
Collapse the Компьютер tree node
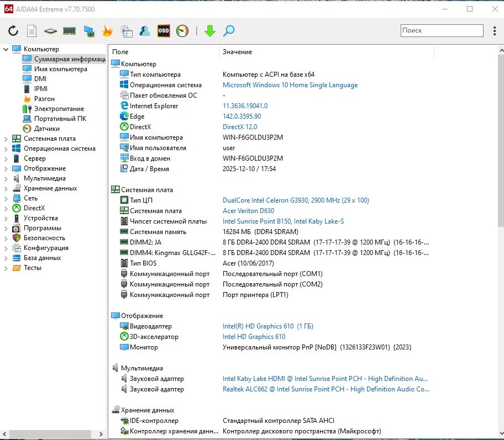tap(6, 49)
